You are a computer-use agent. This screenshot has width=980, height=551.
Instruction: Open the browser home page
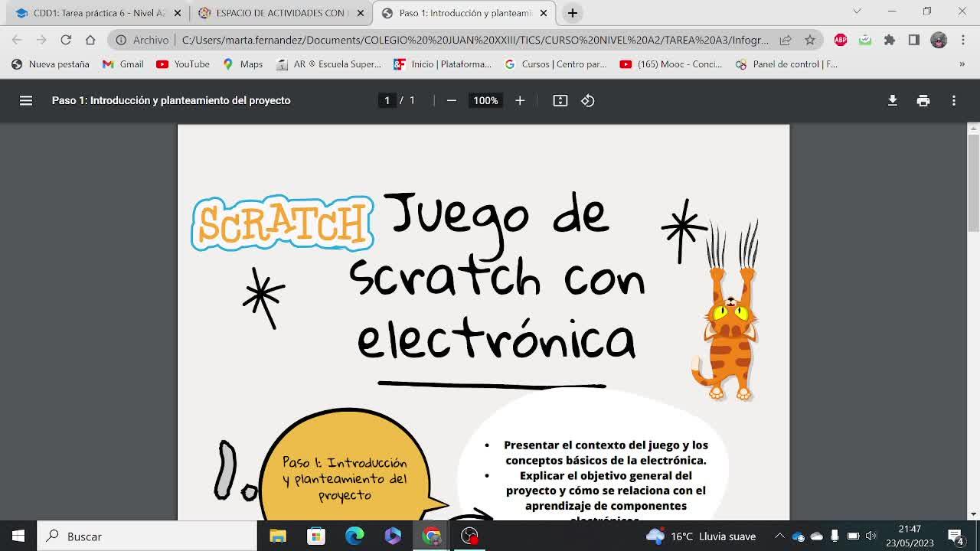pos(90,40)
